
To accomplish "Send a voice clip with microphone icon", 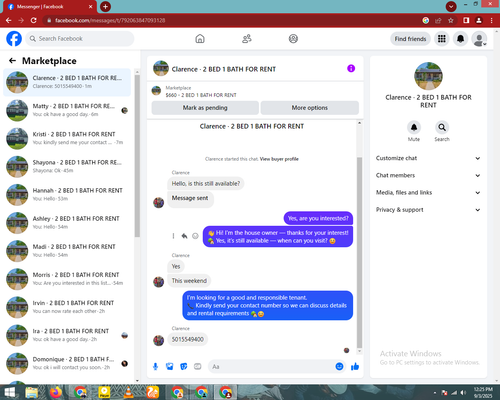I will (x=155, y=367).
